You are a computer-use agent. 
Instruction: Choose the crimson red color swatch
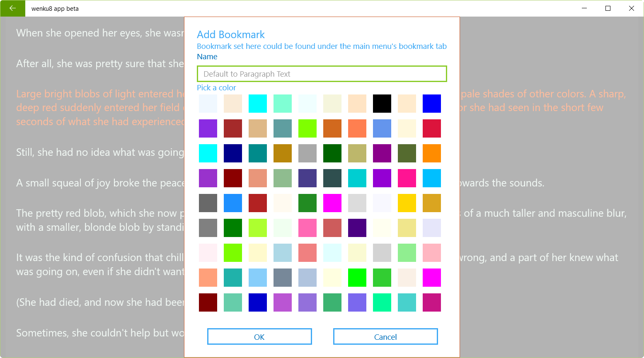coord(431,128)
